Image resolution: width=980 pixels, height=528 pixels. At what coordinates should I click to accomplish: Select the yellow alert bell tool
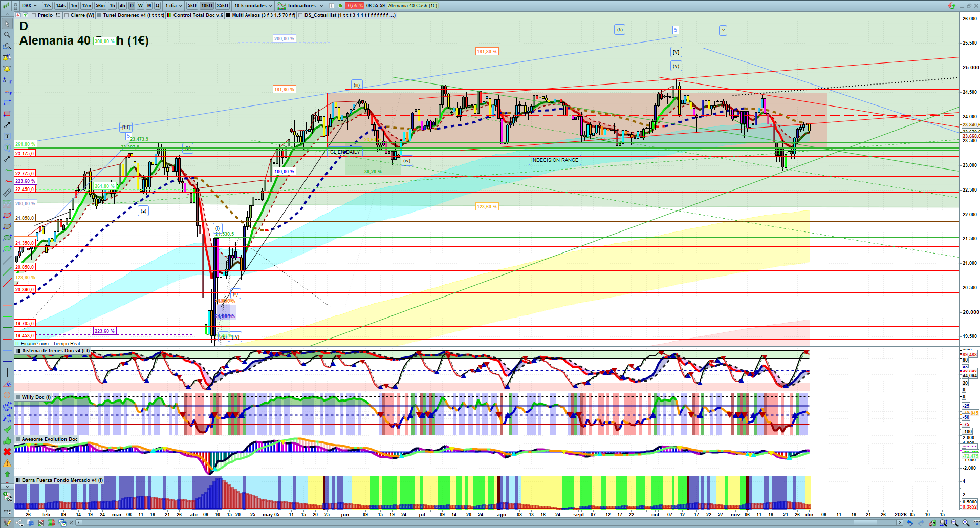pyautogui.click(x=7, y=69)
